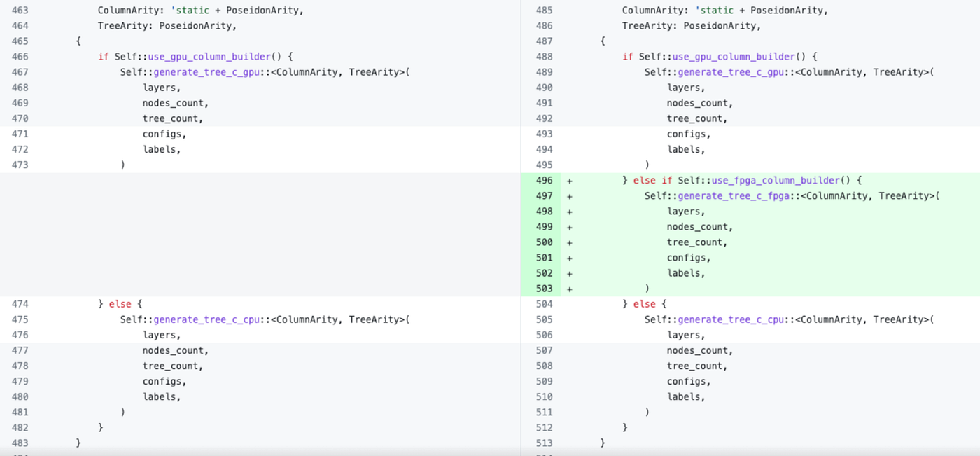
Task: Click added line number 498
Action: (x=544, y=211)
